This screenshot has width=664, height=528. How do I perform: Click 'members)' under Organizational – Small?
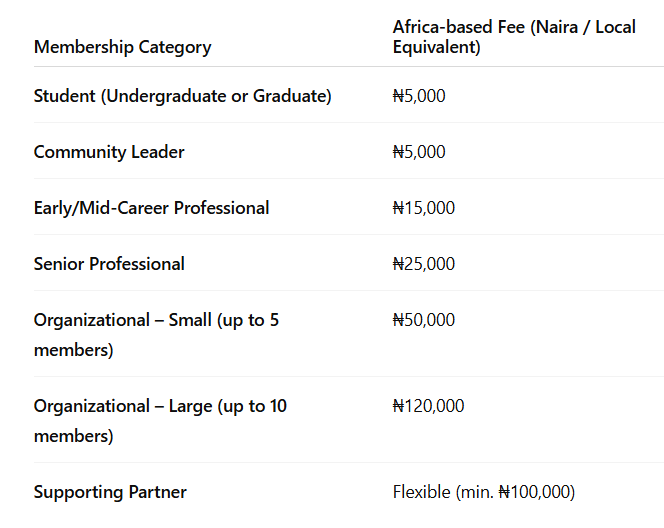point(73,350)
